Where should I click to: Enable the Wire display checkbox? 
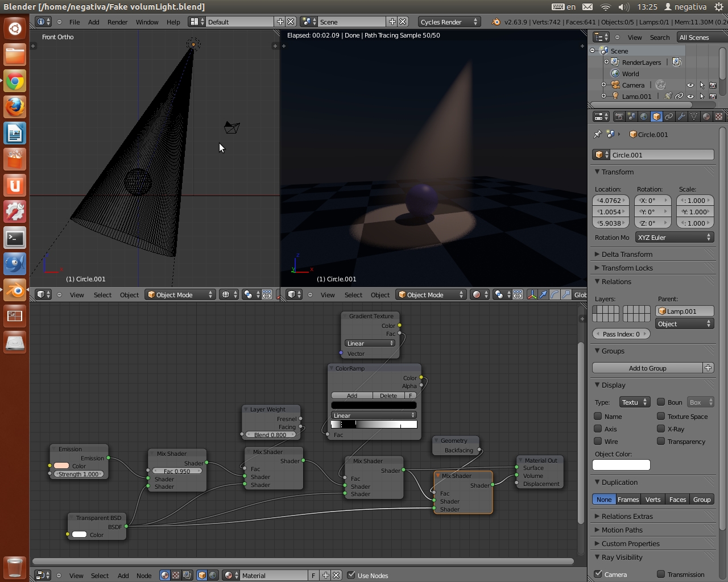pyautogui.click(x=598, y=441)
